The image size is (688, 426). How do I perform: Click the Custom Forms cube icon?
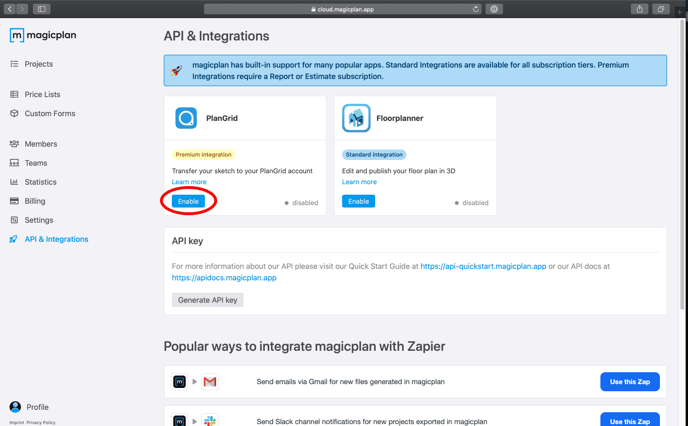pyautogui.click(x=14, y=113)
